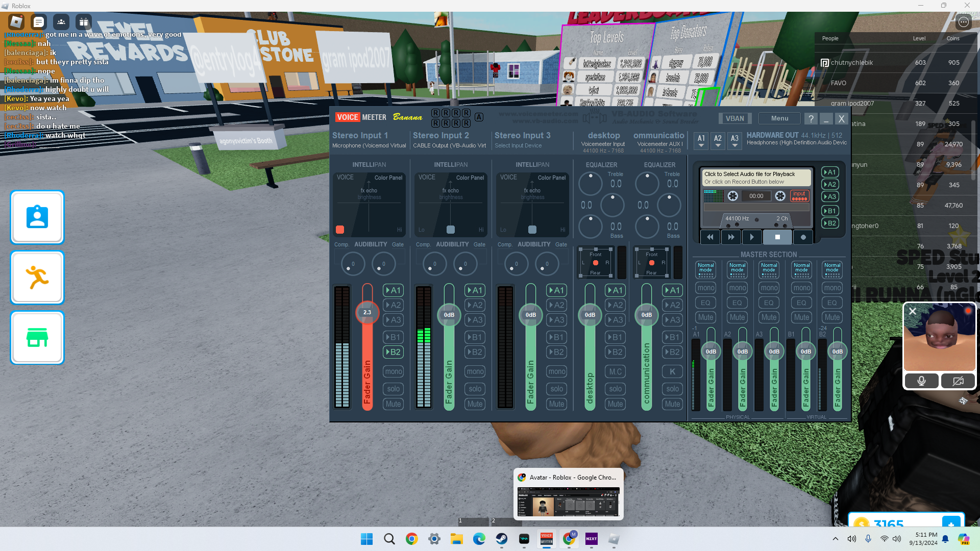This screenshot has width=980, height=551.
Task: Choose device for Stereo Input 2
Action: click(x=449, y=146)
